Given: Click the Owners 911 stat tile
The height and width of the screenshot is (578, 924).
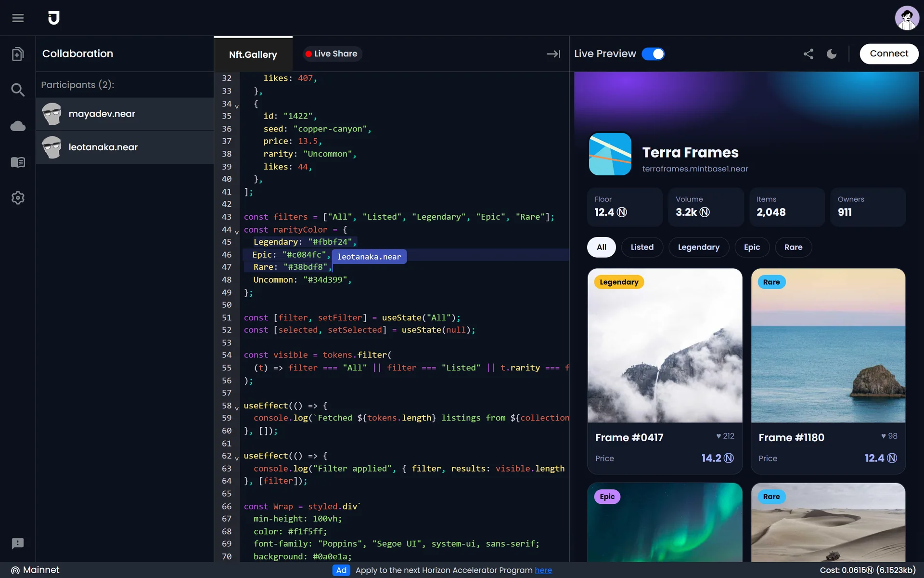Looking at the screenshot, I should (868, 207).
